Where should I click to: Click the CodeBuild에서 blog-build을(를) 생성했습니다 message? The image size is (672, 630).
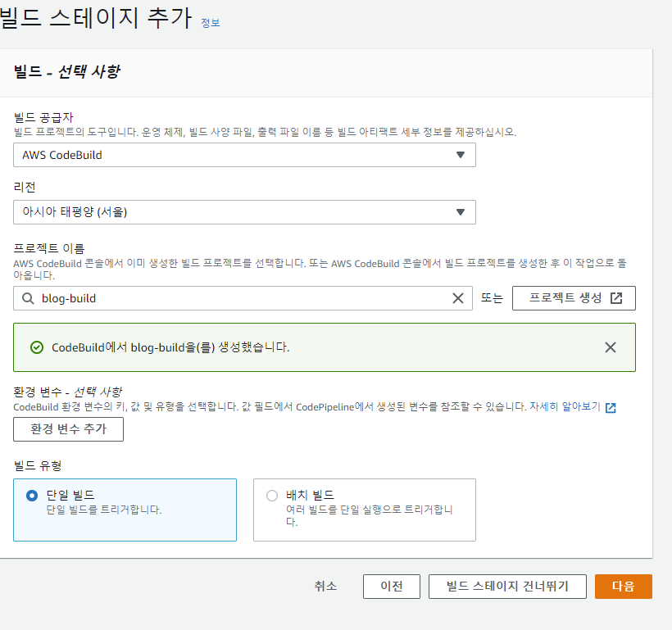170,347
